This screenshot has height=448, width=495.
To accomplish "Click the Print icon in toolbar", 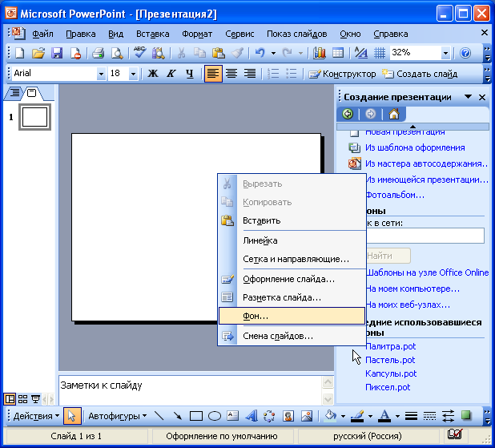I will [x=99, y=53].
